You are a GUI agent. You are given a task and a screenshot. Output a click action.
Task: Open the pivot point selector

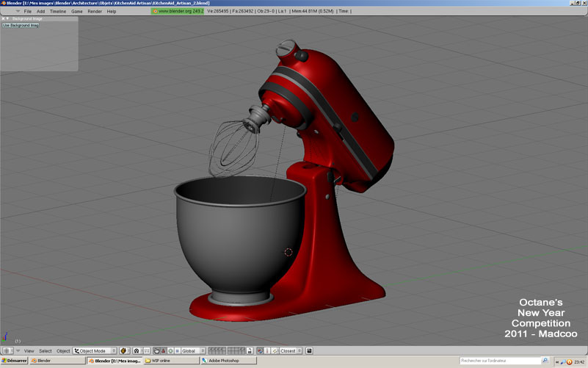(x=137, y=351)
